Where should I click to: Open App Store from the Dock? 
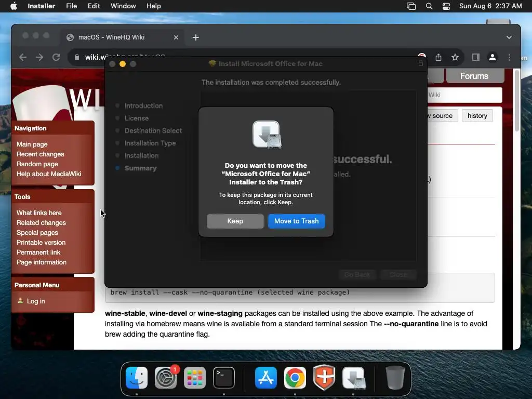click(x=265, y=378)
